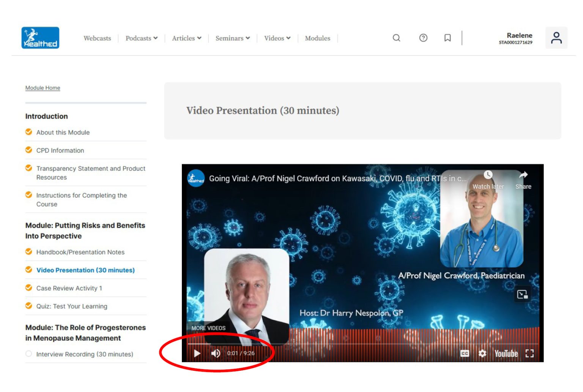The width and height of the screenshot is (583, 392).
Task: Click MORE VIDEOS on the player
Action: point(208,328)
